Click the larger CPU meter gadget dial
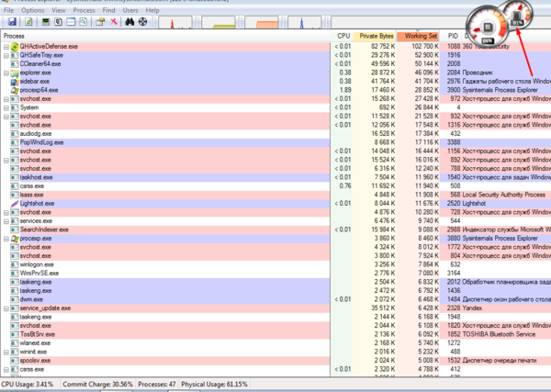The height and width of the screenshot is (392, 551). [487, 27]
